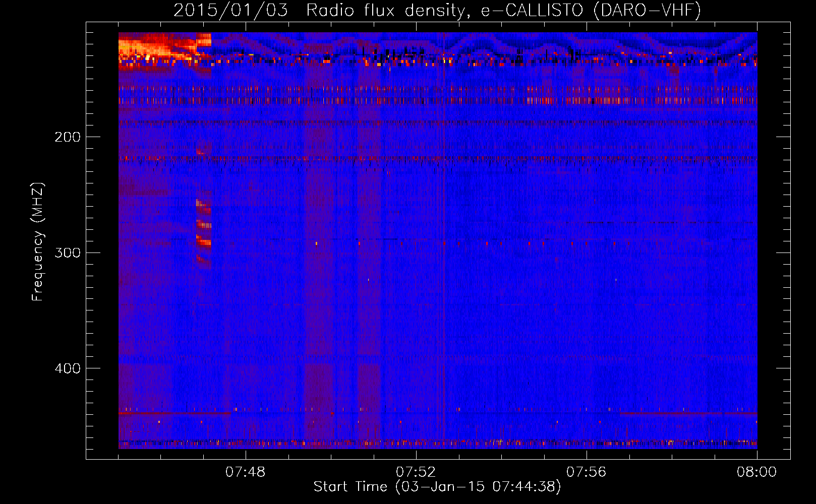816x504 pixels.
Task: Click the '08:00' time tick label
Action: (757, 472)
